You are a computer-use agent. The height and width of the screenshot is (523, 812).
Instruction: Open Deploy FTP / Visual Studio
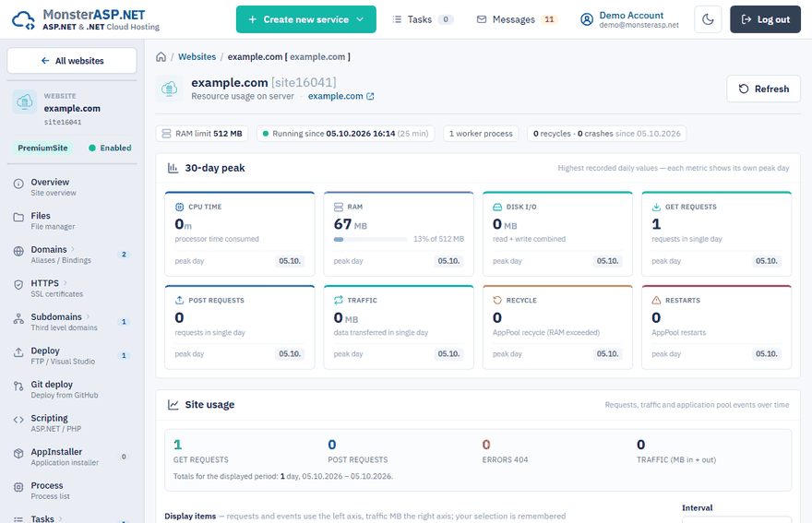point(72,355)
